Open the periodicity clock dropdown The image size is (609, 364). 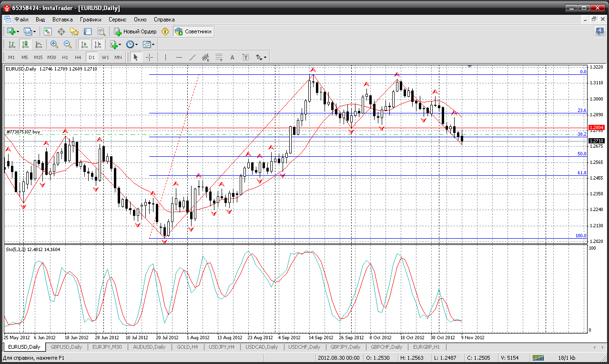pos(132,44)
